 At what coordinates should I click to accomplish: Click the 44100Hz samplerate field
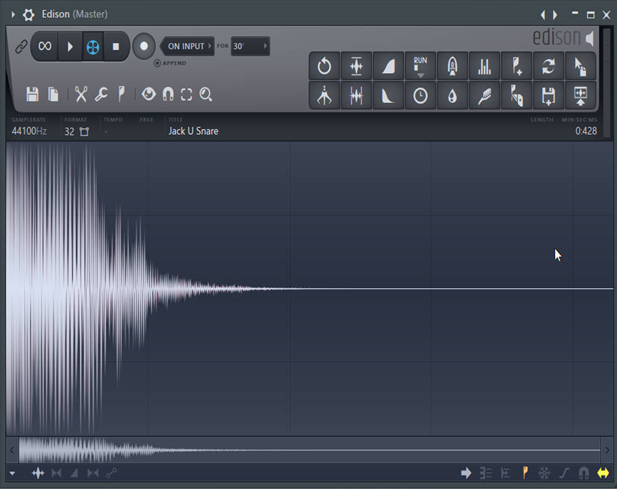click(29, 131)
